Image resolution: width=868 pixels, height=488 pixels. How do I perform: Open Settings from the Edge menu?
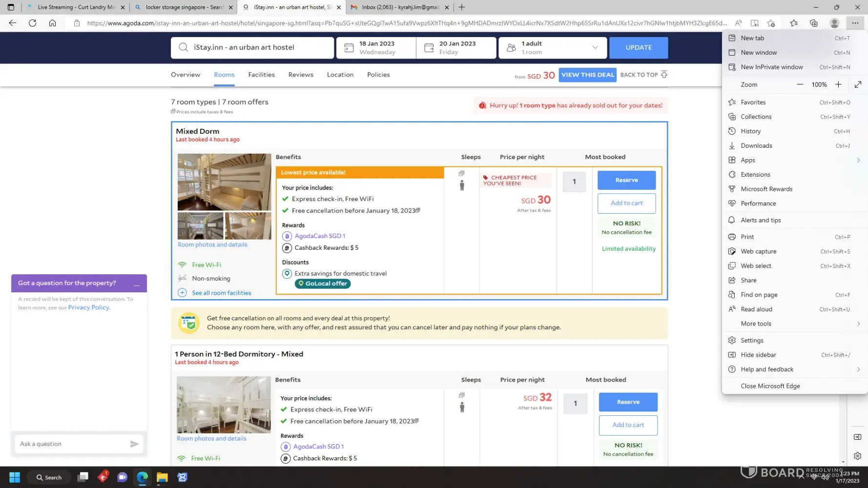[794, 340]
